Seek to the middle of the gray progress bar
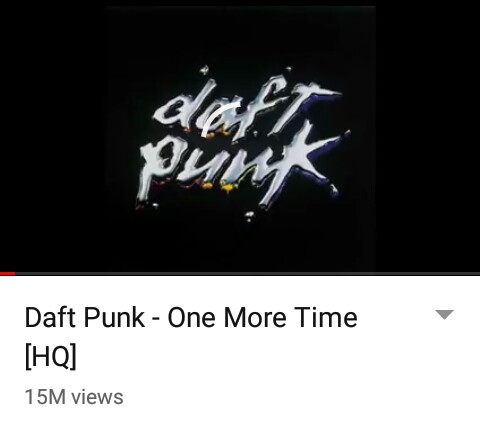This screenshot has width=480, height=424. pos(240,274)
